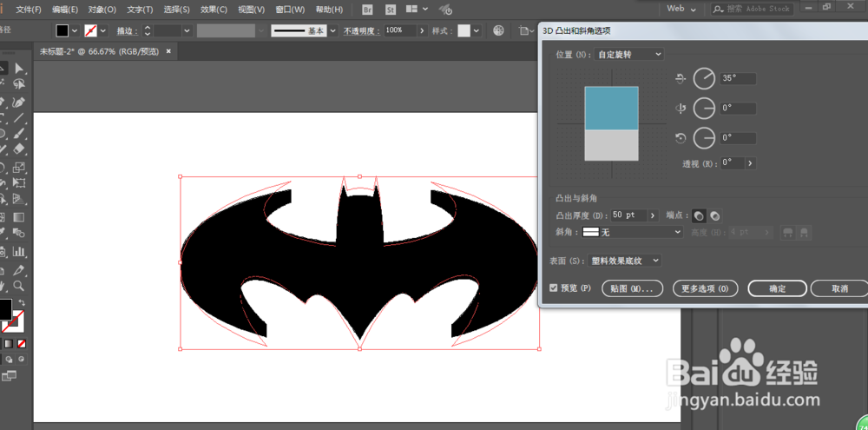Viewport: 868px width, 430px height.
Task: Turn cap on for solid appearance
Action: [700, 215]
